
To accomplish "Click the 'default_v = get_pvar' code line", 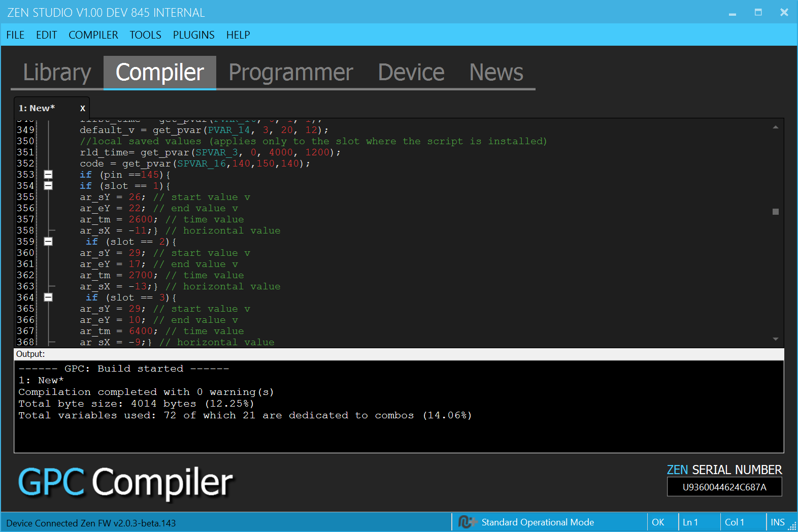I will pyautogui.click(x=204, y=130).
